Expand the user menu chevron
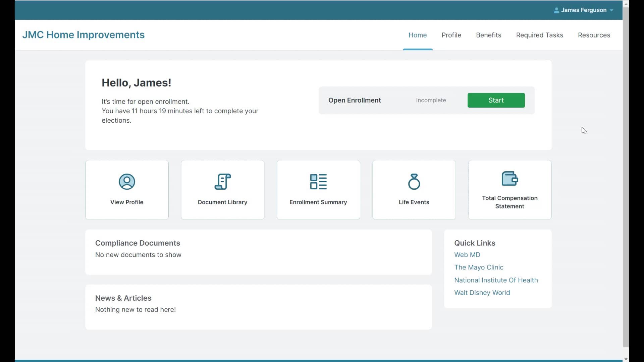 pos(611,10)
